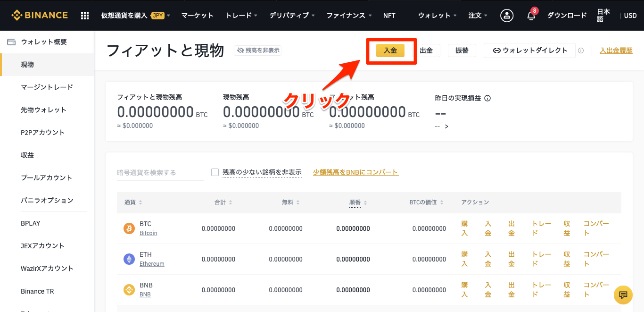Image resolution: width=644 pixels, height=312 pixels.
Task: Open the chat support bubble icon
Action: click(x=623, y=295)
